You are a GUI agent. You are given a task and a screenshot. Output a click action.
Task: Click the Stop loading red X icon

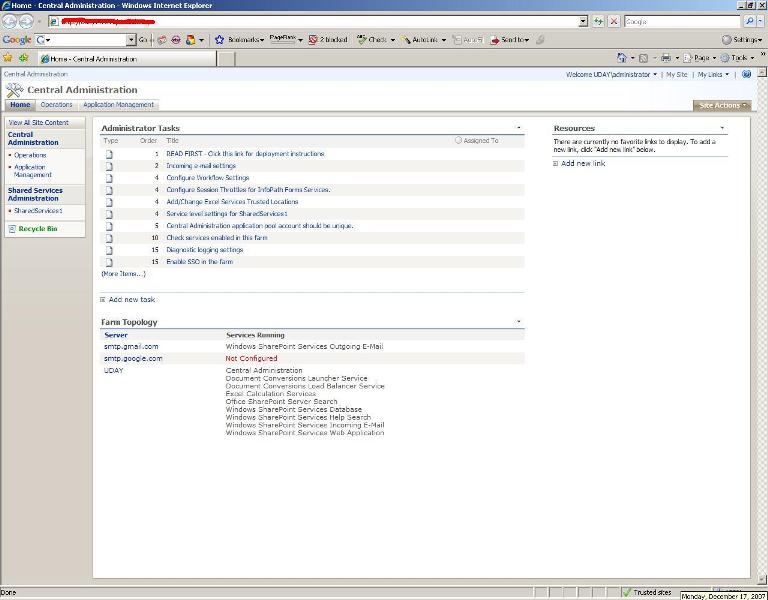pyautogui.click(x=614, y=22)
